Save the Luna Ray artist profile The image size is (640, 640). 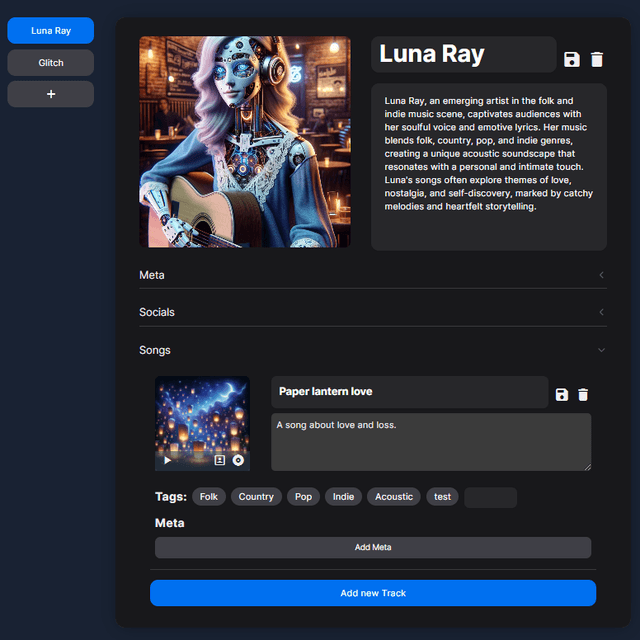(572, 60)
